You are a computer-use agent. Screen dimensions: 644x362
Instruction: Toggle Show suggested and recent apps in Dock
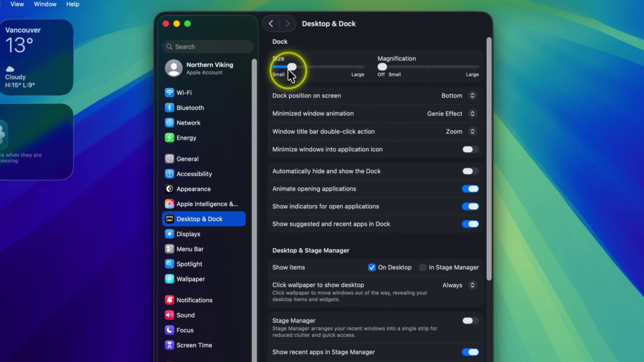(470, 224)
